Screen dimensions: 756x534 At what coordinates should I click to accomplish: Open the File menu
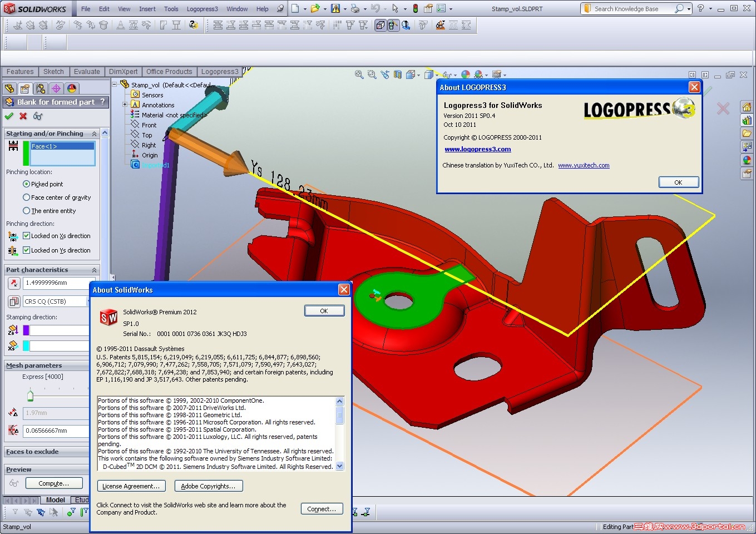click(x=86, y=9)
